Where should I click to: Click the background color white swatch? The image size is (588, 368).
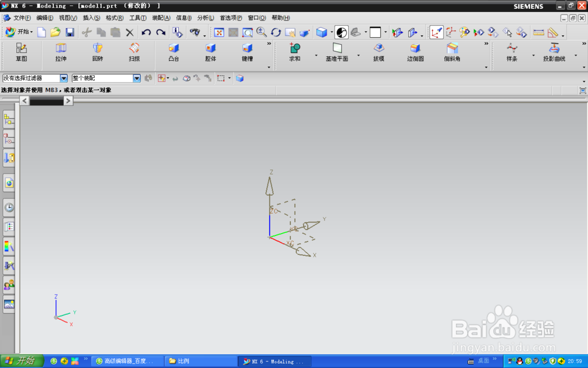(x=375, y=32)
